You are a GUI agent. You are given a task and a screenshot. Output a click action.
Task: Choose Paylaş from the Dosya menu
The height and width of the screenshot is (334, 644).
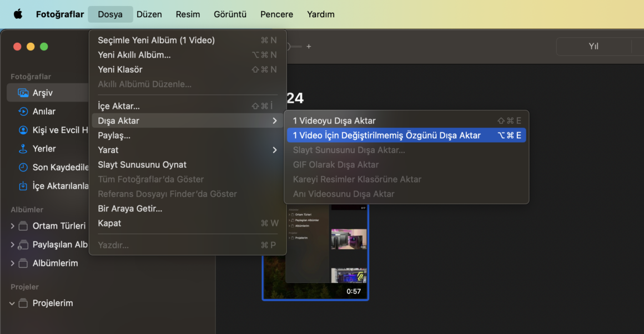point(188,135)
